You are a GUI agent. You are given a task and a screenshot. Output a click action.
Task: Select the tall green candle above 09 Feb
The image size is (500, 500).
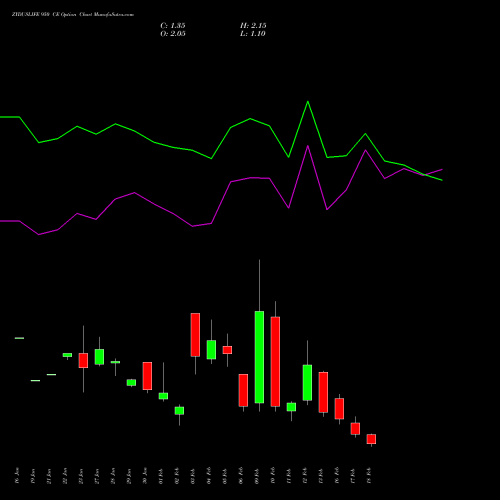pyautogui.click(x=259, y=357)
